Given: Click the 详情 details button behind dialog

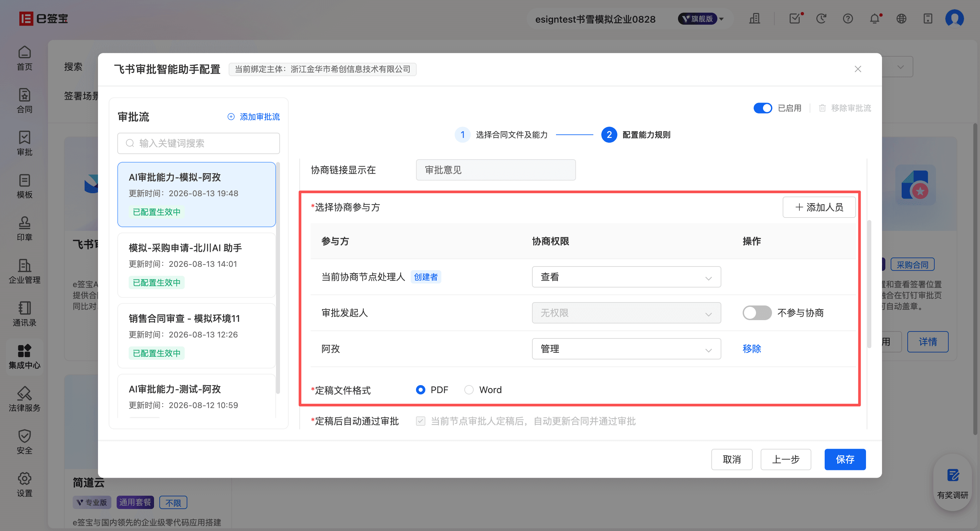Looking at the screenshot, I should pos(927,342).
